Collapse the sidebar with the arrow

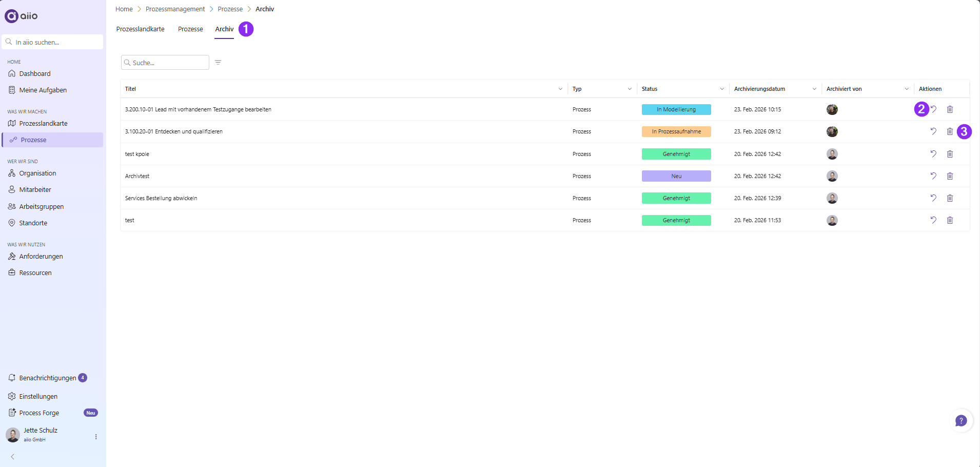12,457
